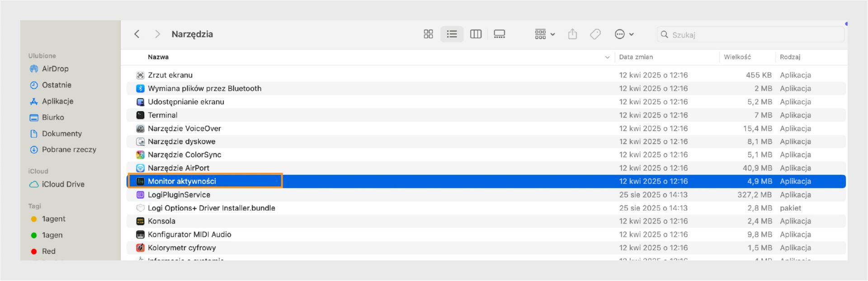The image size is (868, 281).
Task: Select Aplikacje in the sidebar
Action: (x=57, y=101)
